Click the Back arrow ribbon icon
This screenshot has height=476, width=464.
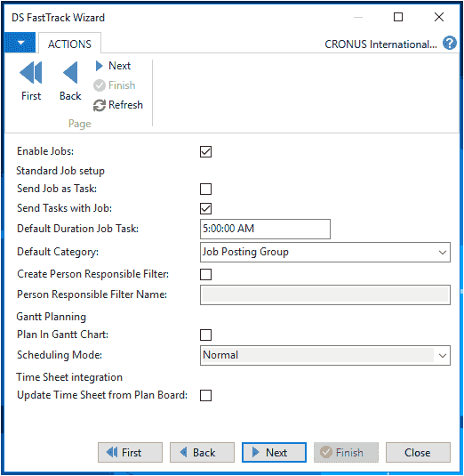70,73
